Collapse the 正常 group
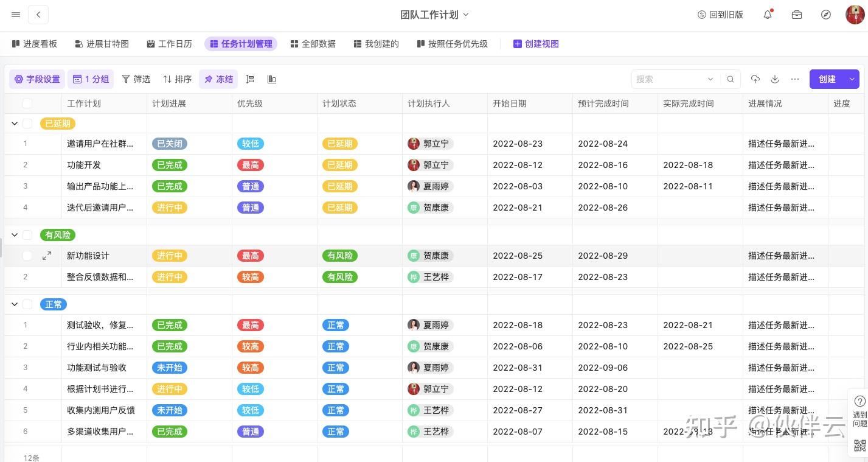The width and height of the screenshot is (868, 462). click(x=15, y=304)
